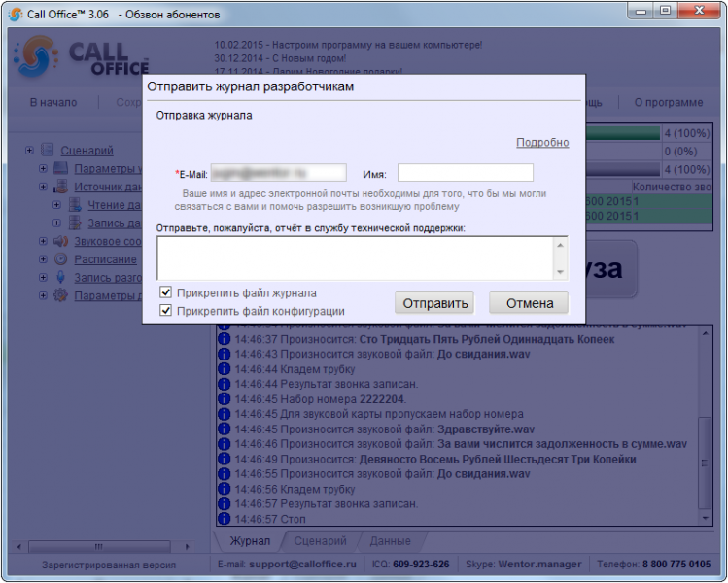
Task: Open the О программе menu item
Action: coord(669,102)
